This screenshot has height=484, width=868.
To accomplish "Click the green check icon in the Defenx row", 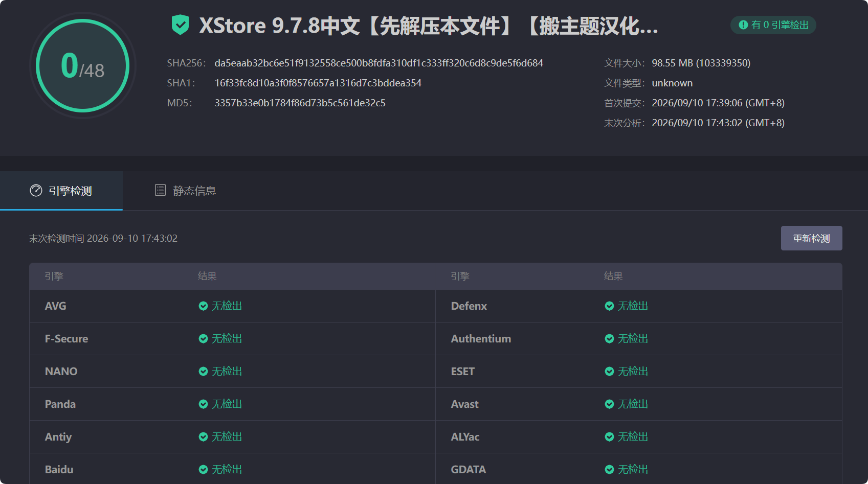I will (609, 306).
